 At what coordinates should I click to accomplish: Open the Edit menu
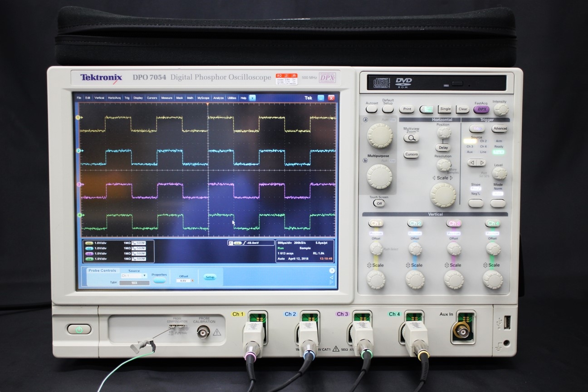pyautogui.click(x=88, y=98)
